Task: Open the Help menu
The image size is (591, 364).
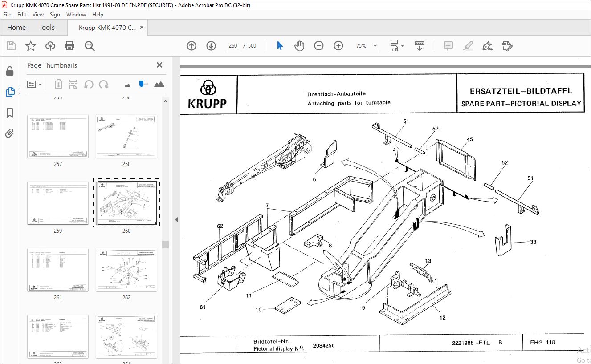Action: point(98,15)
